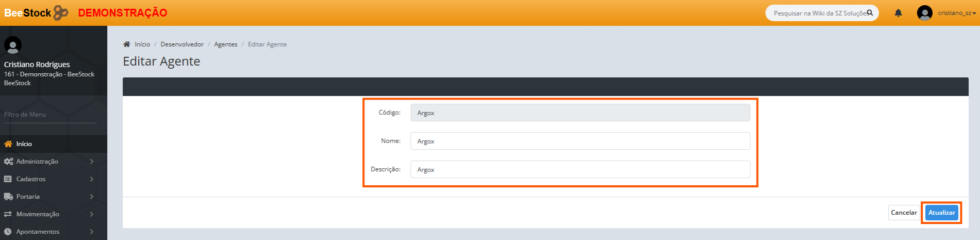This screenshot has width=980, height=240.
Task: Click the Cadastros list icon
Action: tap(8, 179)
